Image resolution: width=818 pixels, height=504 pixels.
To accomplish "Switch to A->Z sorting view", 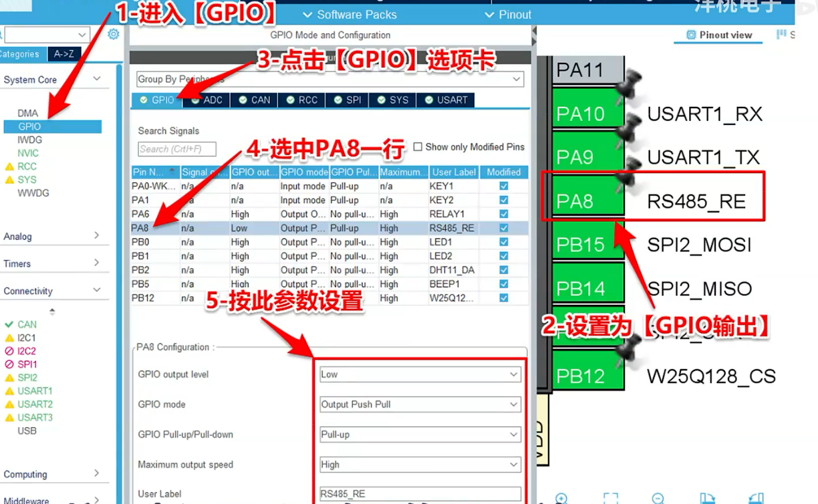I will point(64,54).
